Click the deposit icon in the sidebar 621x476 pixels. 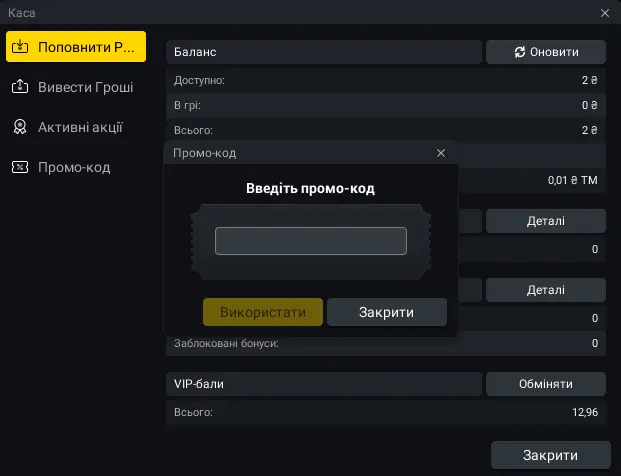[x=19, y=47]
